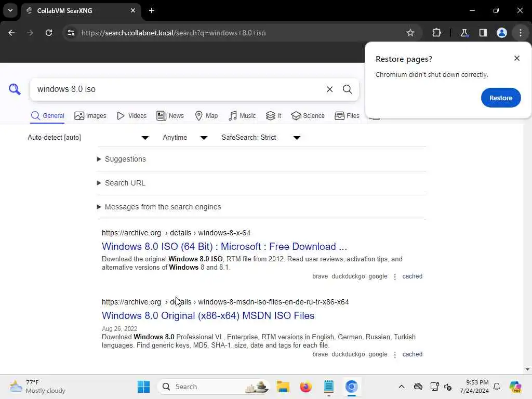Viewport: 532px width, 399px height.
Task: Click the Restore button
Action: pyautogui.click(x=501, y=98)
